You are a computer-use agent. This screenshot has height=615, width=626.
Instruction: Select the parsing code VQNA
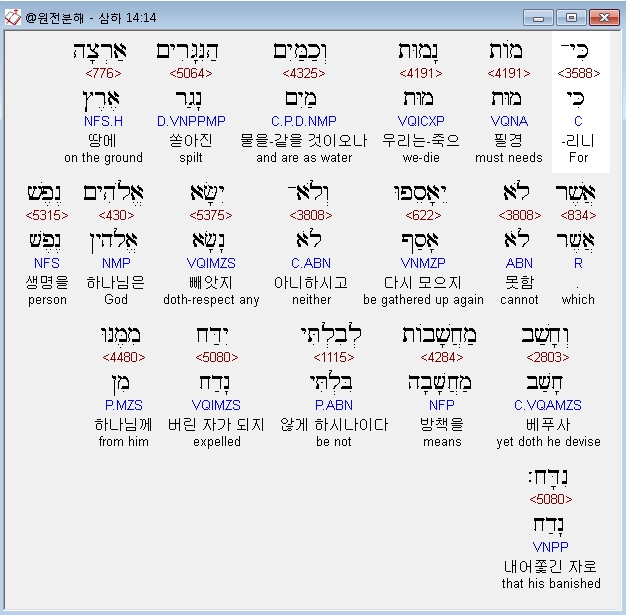(509, 121)
